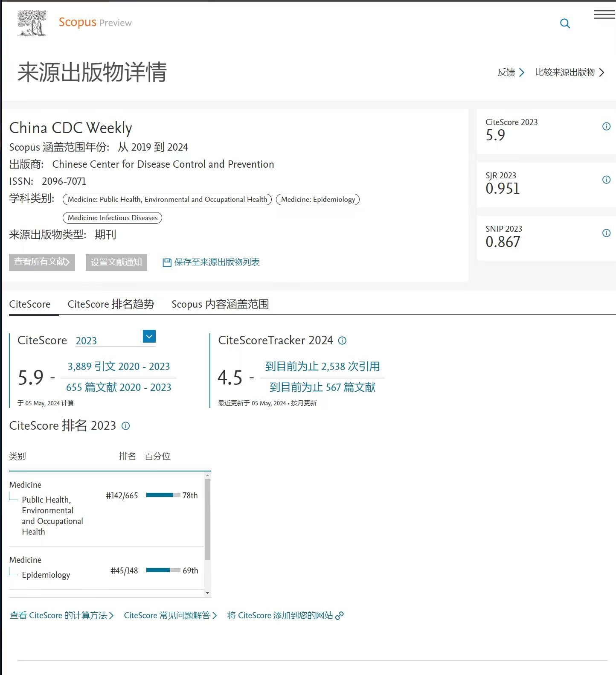This screenshot has height=675, width=616.
Task: Open the 反馈 feedback link
Action: pyautogui.click(x=511, y=72)
